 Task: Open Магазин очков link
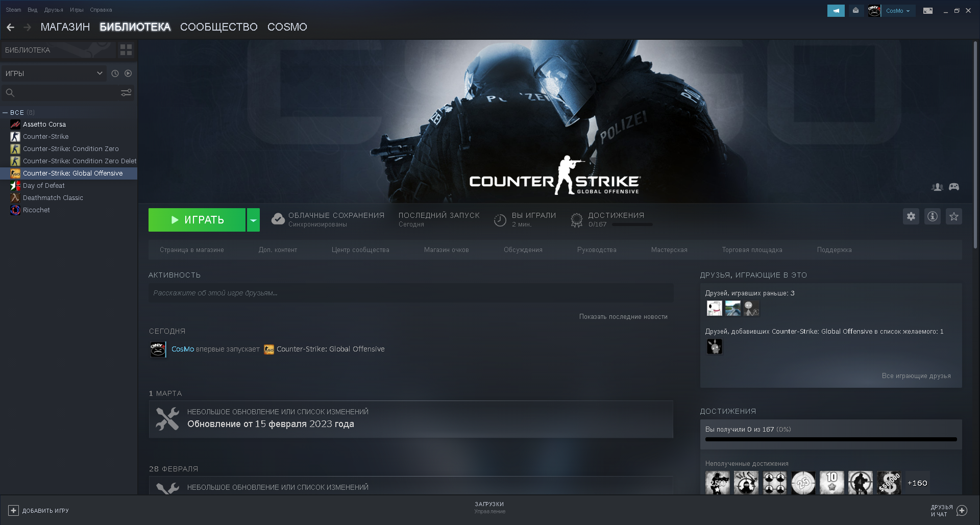point(447,250)
